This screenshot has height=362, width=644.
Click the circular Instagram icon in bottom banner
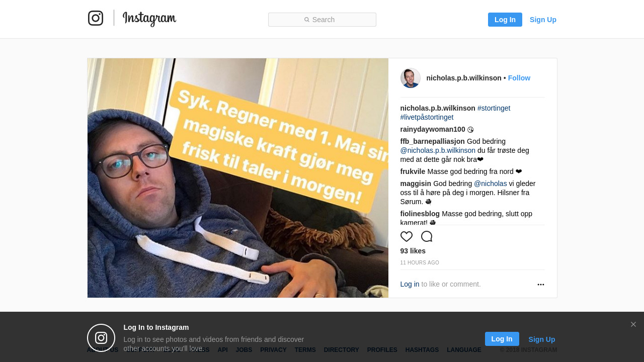pyautogui.click(x=101, y=338)
